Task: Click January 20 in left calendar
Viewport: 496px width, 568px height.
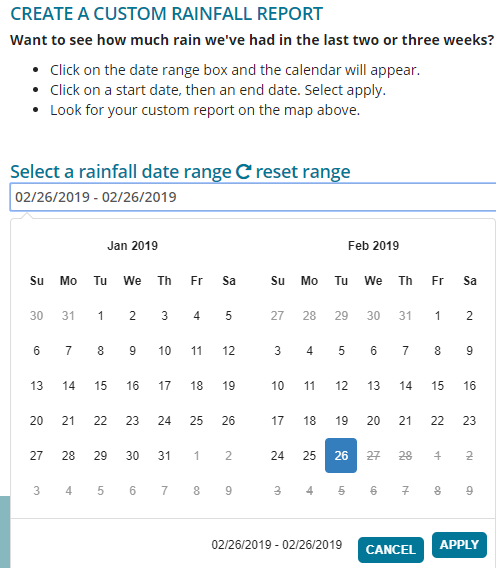Action: coord(37,421)
